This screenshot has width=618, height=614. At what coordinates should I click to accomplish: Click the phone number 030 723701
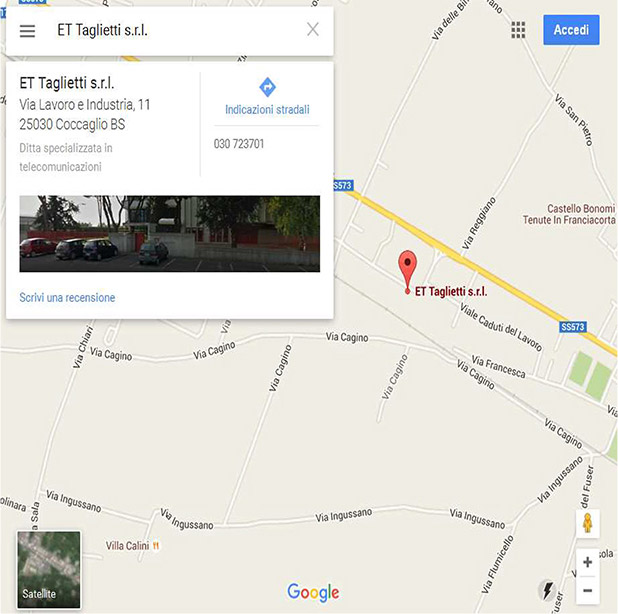pyautogui.click(x=239, y=144)
